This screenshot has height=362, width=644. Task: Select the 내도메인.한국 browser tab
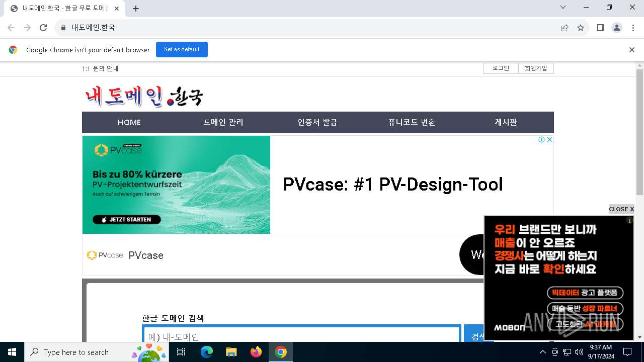click(x=64, y=9)
